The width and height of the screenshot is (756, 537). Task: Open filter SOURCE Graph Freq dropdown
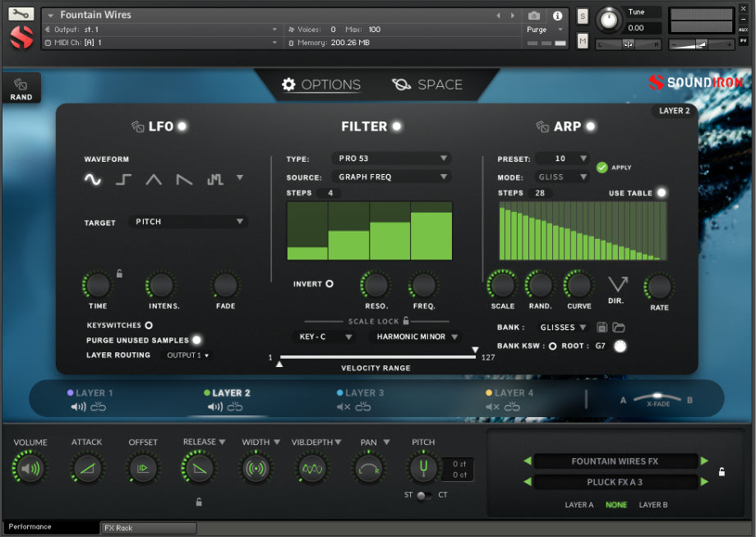(x=391, y=177)
